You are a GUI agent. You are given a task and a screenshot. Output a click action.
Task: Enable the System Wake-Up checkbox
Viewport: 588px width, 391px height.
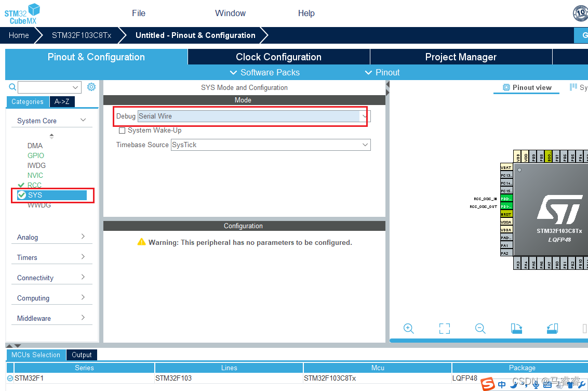pyautogui.click(x=122, y=131)
